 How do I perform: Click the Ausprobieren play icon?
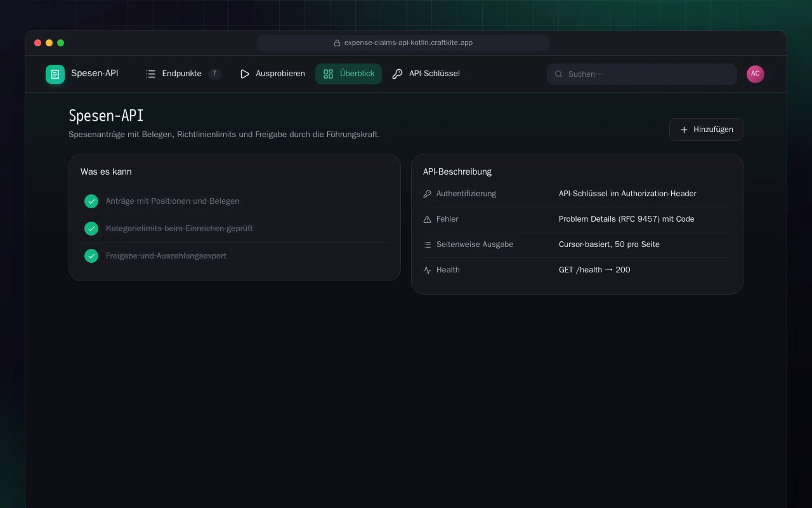245,74
